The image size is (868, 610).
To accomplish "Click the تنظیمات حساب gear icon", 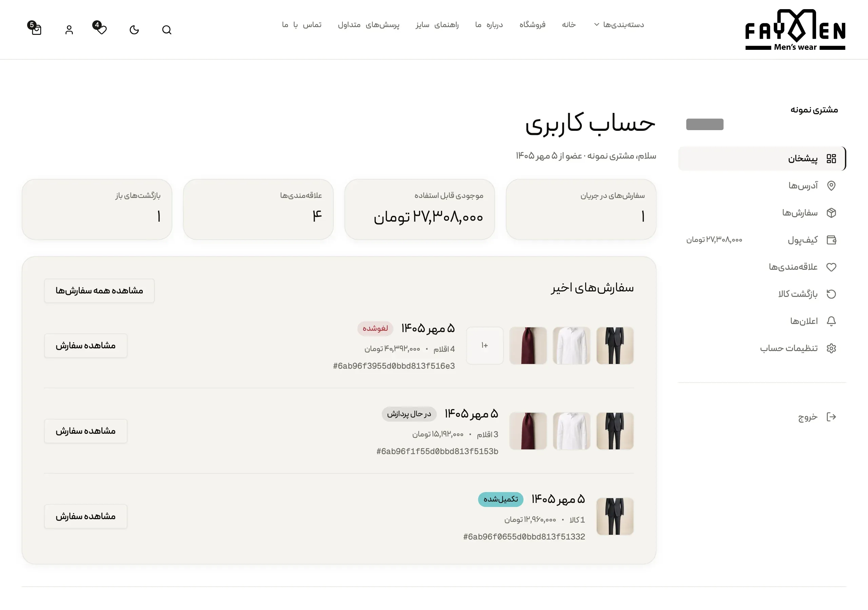I will click(831, 348).
